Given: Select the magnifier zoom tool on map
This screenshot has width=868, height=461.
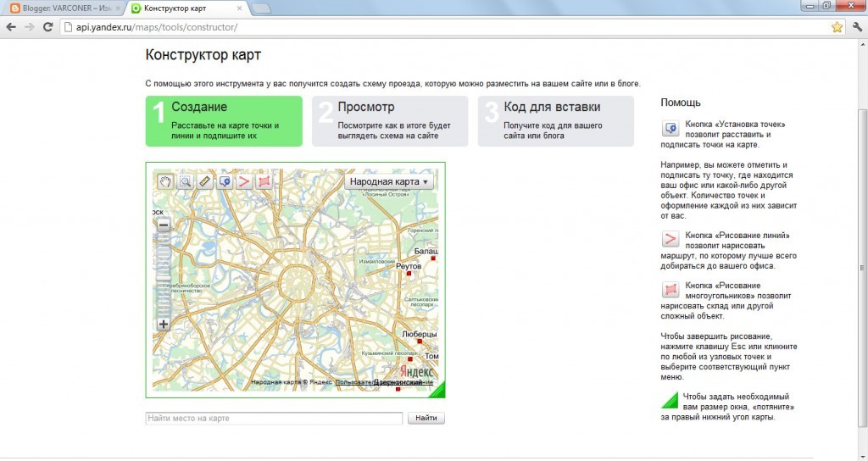Looking at the screenshot, I should click(x=185, y=181).
